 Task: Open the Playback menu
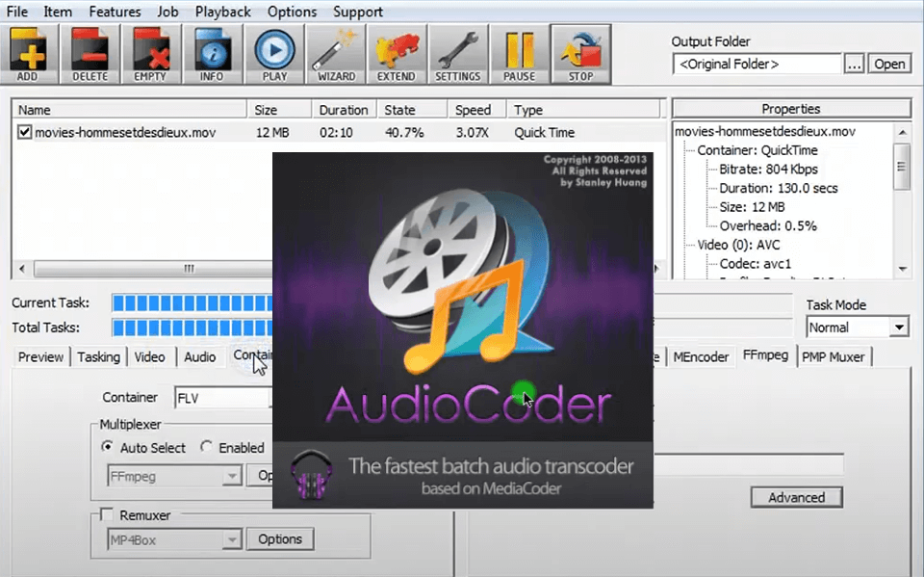(x=222, y=12)
